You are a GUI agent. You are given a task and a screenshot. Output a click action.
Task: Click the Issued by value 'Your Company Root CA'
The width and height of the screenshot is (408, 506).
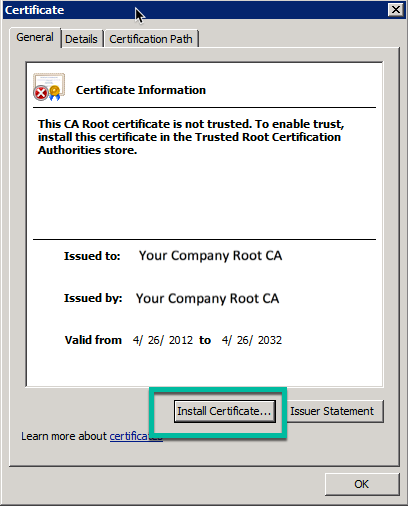pyautogui.click(x=207, y=298)
